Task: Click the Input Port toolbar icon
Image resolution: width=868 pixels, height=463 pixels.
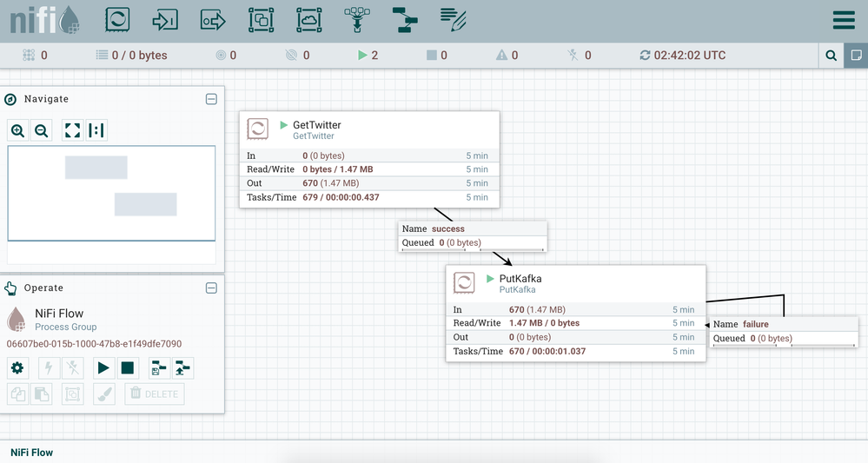Action: click(x=165, y=20)
